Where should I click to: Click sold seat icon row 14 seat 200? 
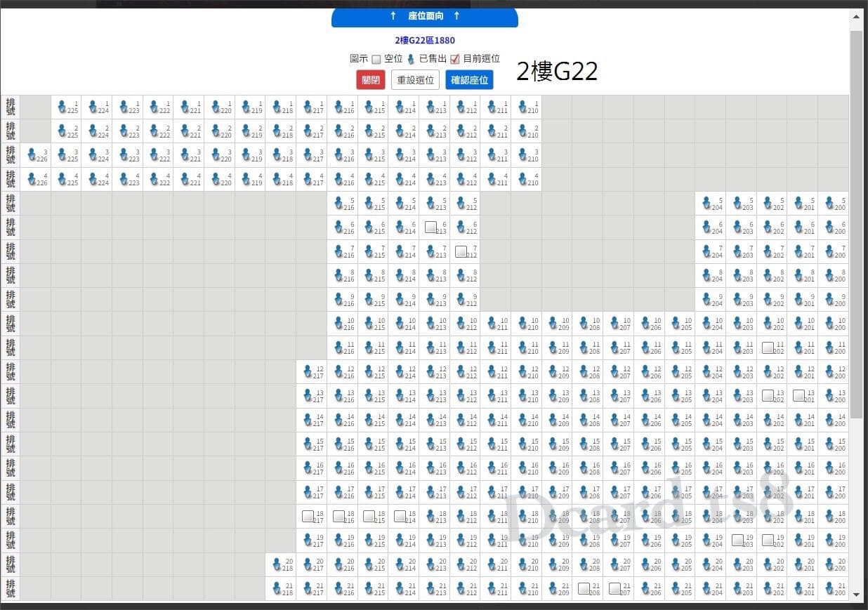pyautogui.click(x=830, y=420)
